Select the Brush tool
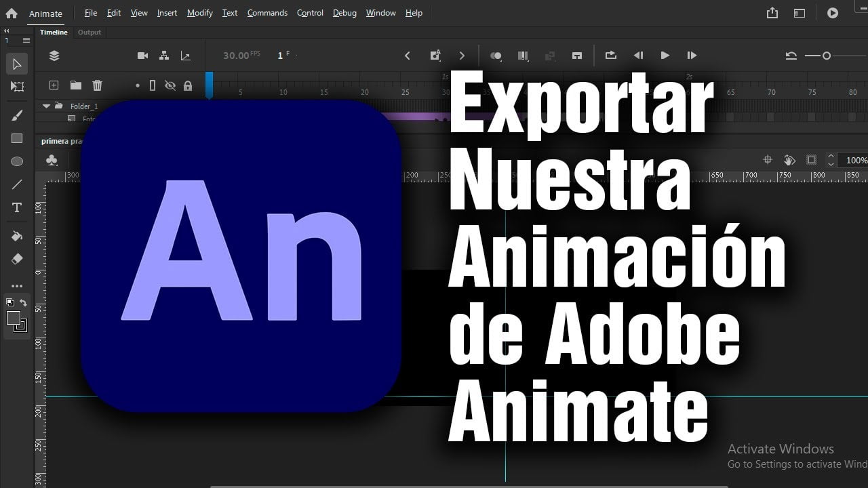Viewport: 868px width, 488px height. point(17,115)
